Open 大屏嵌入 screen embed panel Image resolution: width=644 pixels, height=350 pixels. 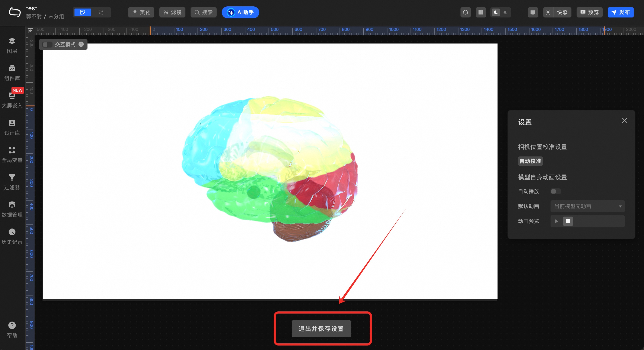tap(12, 100)
